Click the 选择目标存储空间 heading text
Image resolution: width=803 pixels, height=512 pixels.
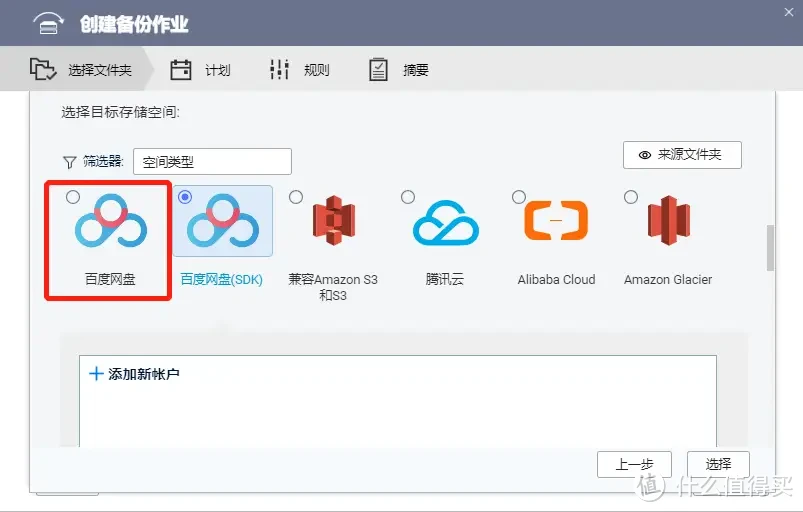click(x=121, y=112)
